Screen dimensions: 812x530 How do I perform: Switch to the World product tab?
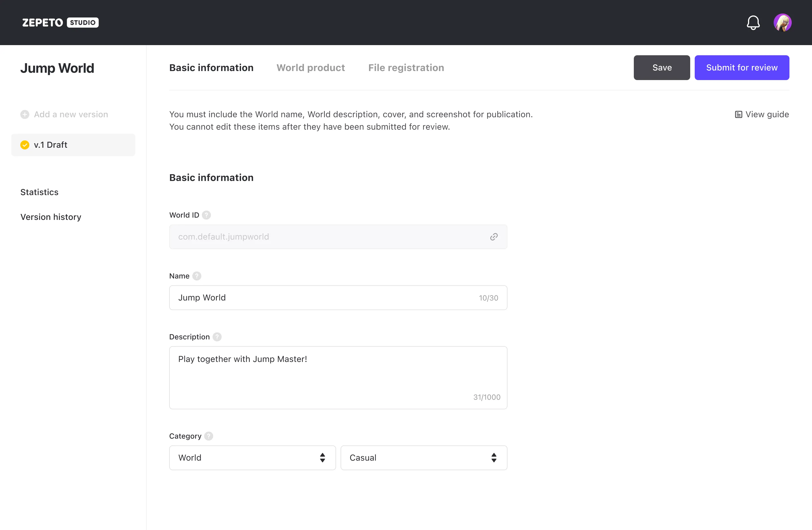coord(311,67)
